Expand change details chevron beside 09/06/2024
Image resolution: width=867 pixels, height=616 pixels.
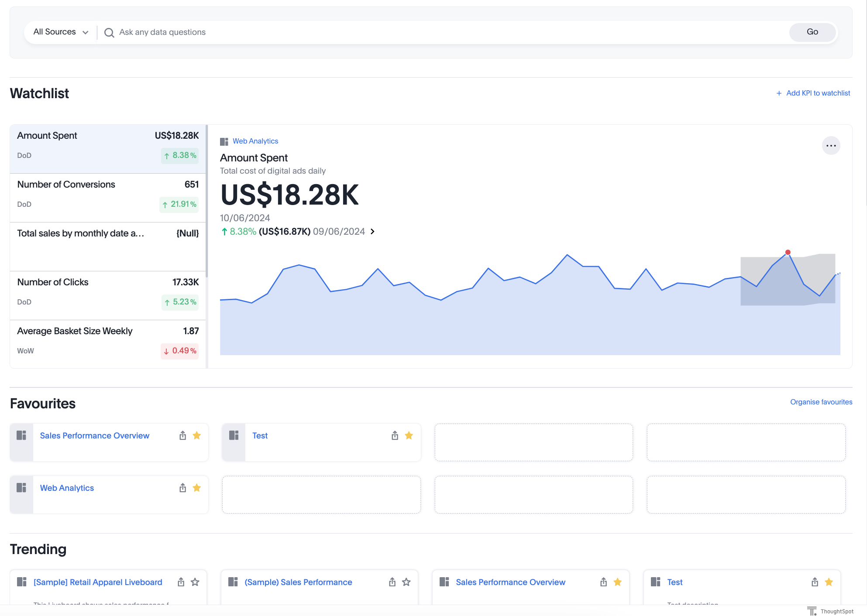pos(372,232)
